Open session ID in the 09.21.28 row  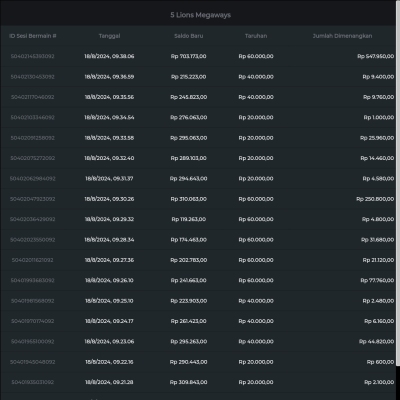pos(33,382)
